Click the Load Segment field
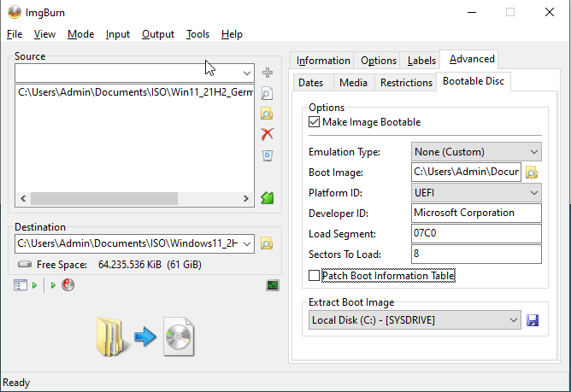Image resolution: width=571 pixels, height=392 pixels. (476, 233)
